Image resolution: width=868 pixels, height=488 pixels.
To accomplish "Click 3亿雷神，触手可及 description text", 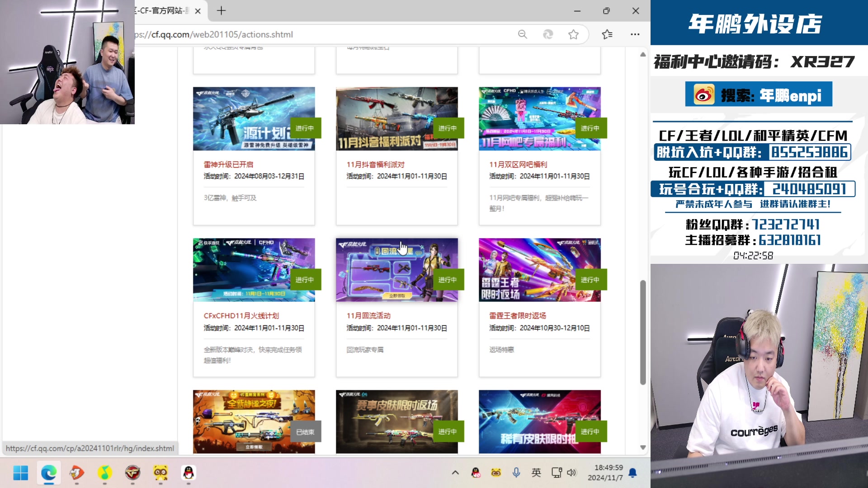I will point(230,198).
